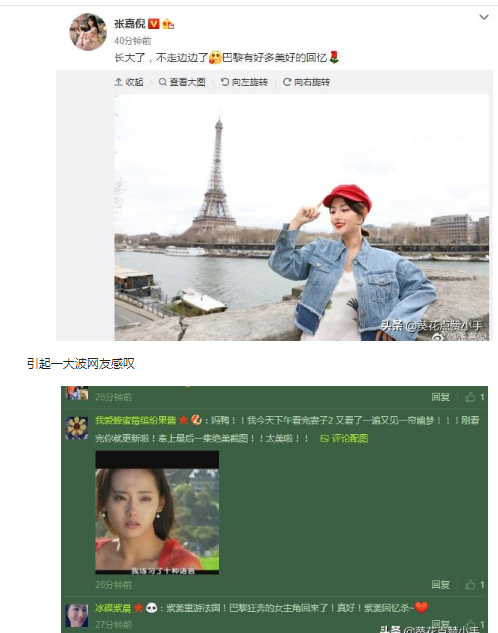This screenshot has width=498, height=633.
Task: Click the 40分钟前 post timestamp
Action: (x=132, y=41)
